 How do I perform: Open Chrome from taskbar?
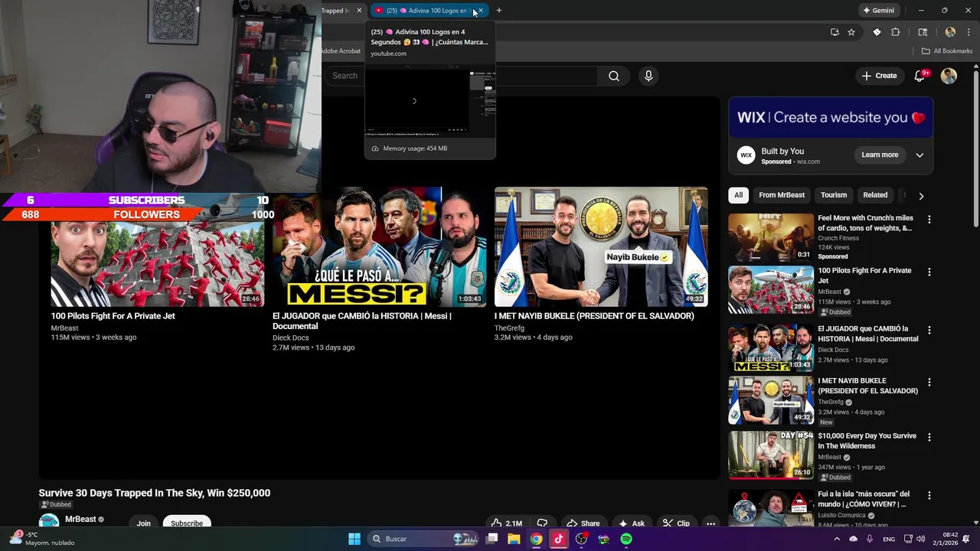pos(537,539)
